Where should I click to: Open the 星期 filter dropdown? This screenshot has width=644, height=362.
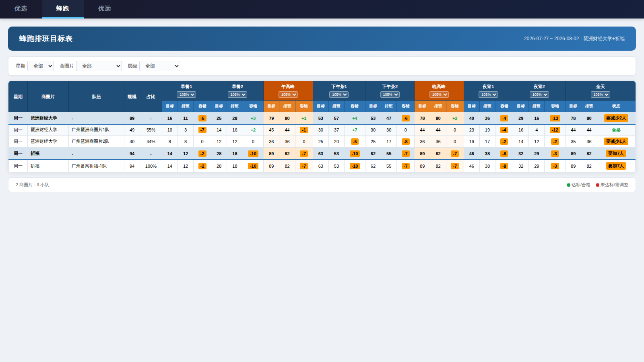coord(41,66)
